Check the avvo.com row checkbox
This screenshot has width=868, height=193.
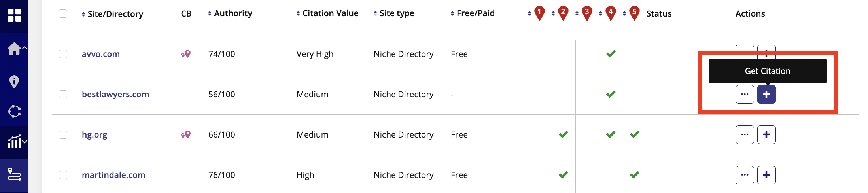tap(63, 54)
